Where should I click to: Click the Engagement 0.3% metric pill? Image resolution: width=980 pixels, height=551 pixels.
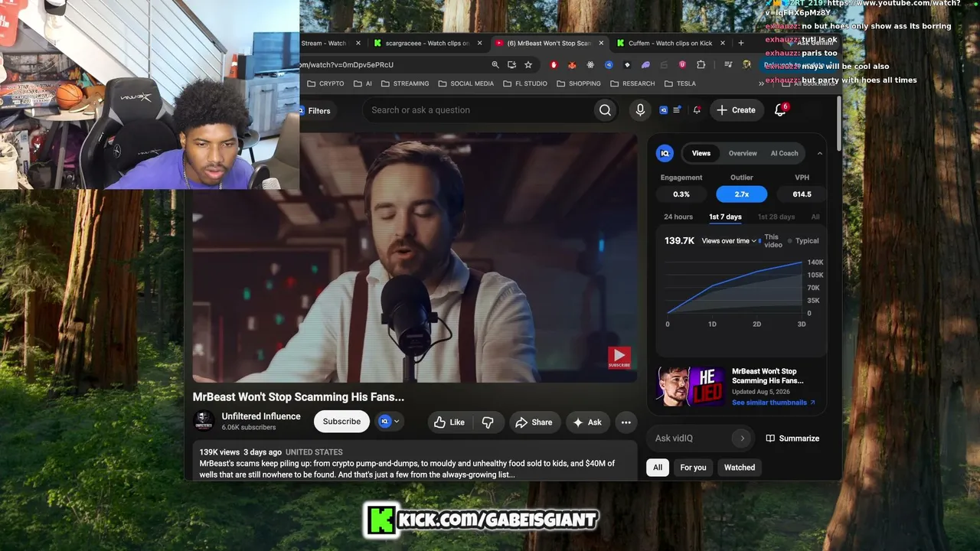pos(681,194)
